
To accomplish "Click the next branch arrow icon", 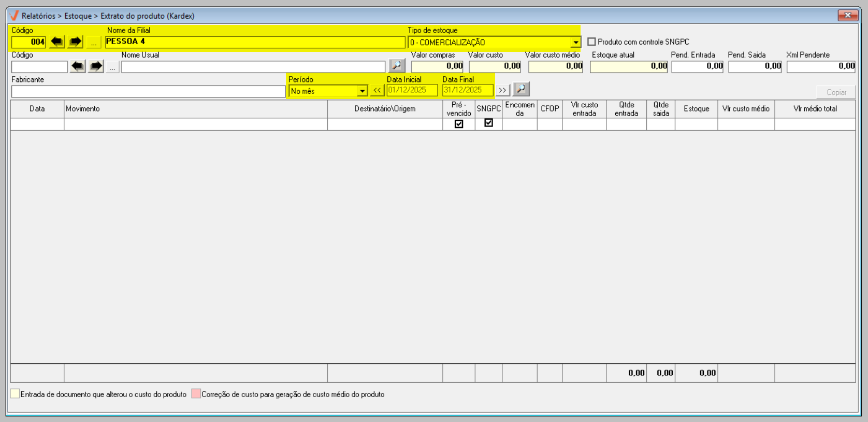I will coord(76,42).
